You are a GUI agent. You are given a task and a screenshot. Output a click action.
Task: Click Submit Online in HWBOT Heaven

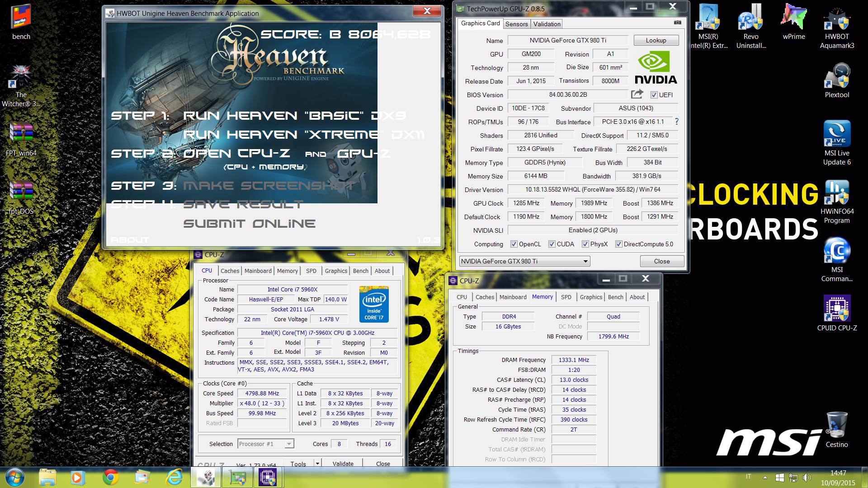(250, 224)
